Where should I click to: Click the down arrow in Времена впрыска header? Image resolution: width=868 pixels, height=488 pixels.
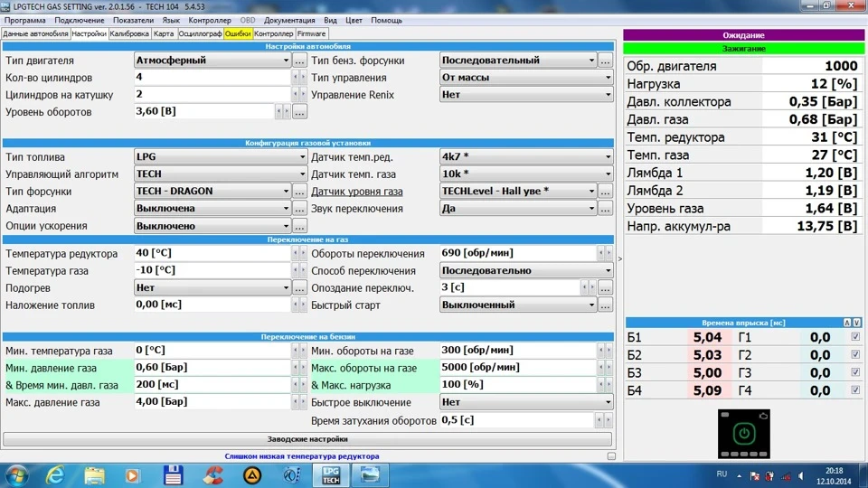tap(856, 323)
